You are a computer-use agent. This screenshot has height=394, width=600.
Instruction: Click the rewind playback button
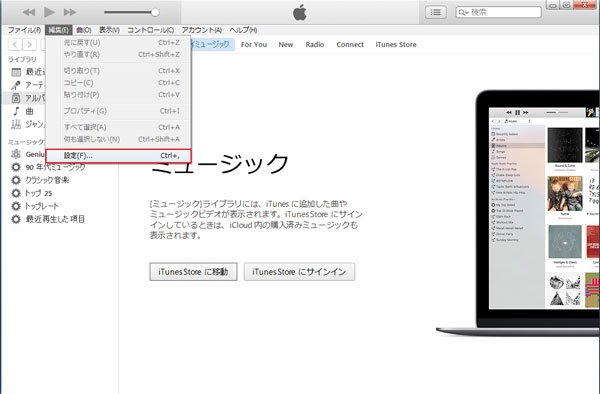point(29,12)
